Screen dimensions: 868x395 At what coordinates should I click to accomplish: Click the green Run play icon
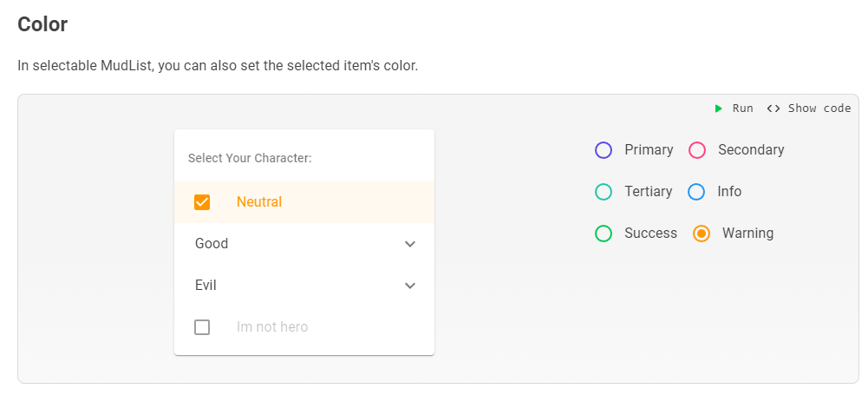[719, 109]
